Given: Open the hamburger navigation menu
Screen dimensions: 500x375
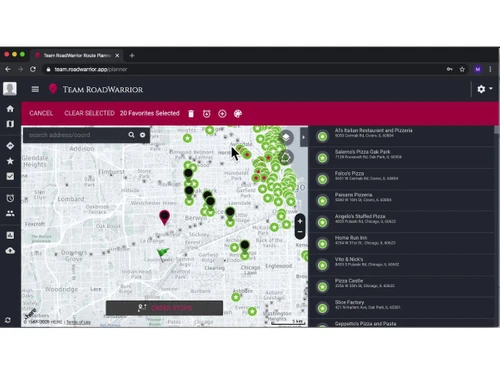Looking at the screenshot, I should point(35,89).
